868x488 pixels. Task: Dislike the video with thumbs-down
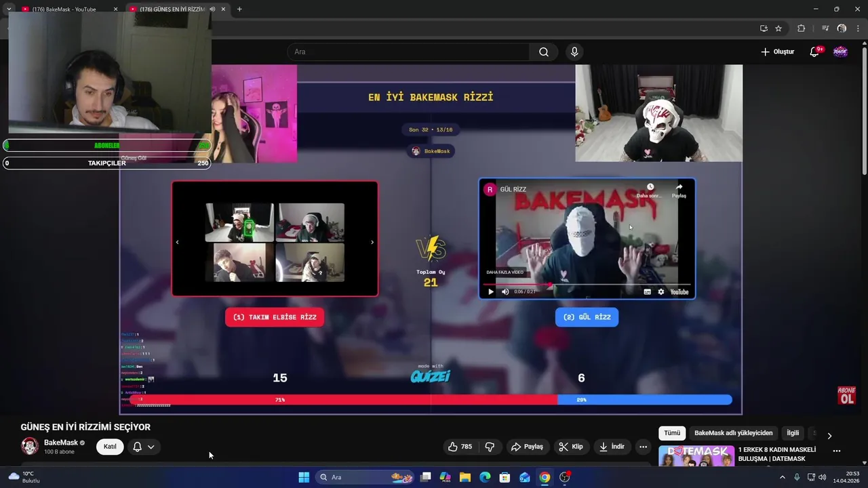point(490,447)
